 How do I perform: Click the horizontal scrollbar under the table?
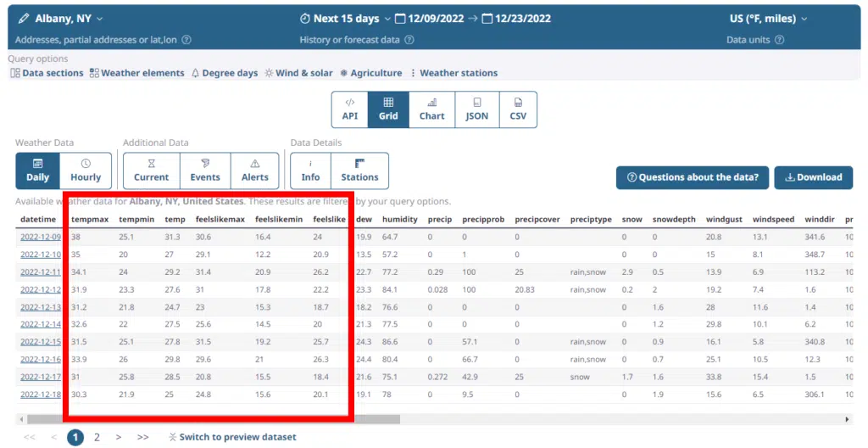point(424,419)
